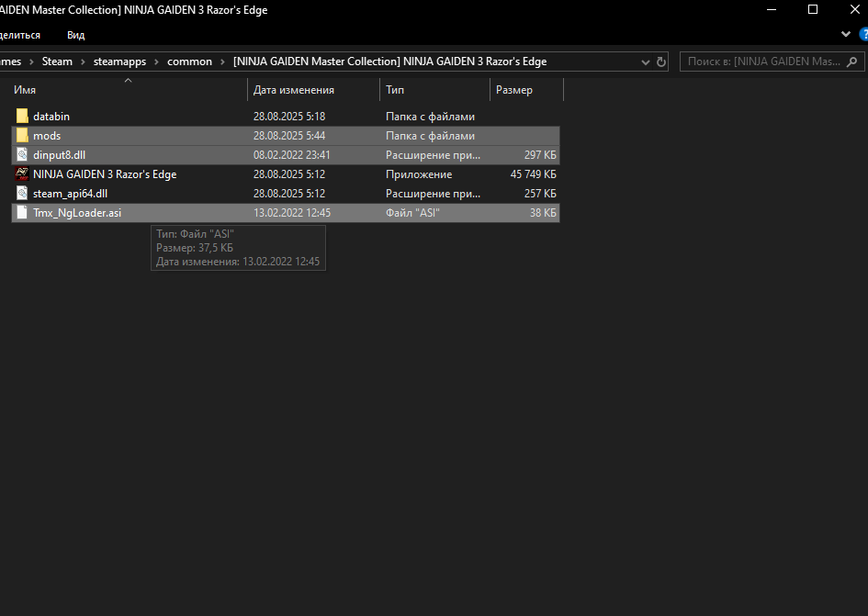
Task: Click the dinput8.dll file icon
Action: click(x=22, y=155)
